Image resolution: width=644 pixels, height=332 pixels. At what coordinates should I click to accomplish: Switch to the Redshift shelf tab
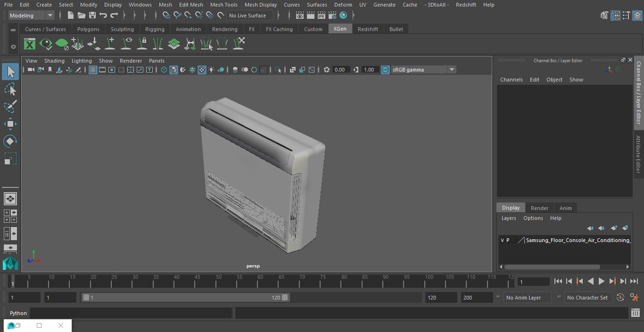tap(368, 29)
